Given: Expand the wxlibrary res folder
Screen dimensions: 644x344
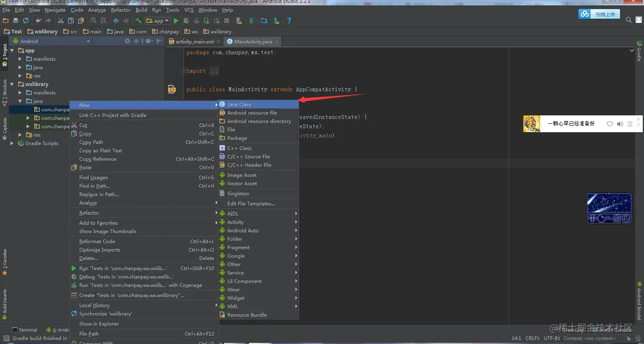Looking at the screenshot, I should [x=20, y=135].
